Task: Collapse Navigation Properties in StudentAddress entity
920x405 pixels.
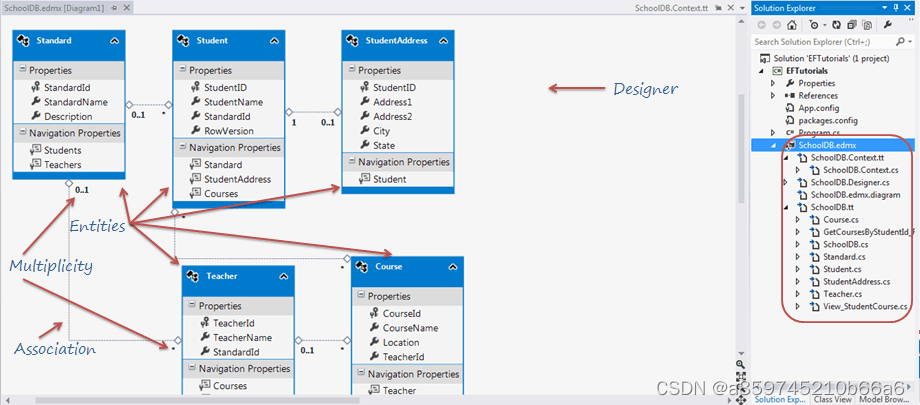Action: pyautogui.click(x=351, y=161)
